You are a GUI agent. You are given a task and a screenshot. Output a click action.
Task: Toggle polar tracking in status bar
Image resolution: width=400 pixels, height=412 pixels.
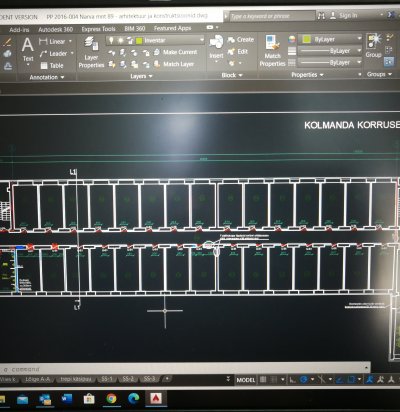click(303, 379)
